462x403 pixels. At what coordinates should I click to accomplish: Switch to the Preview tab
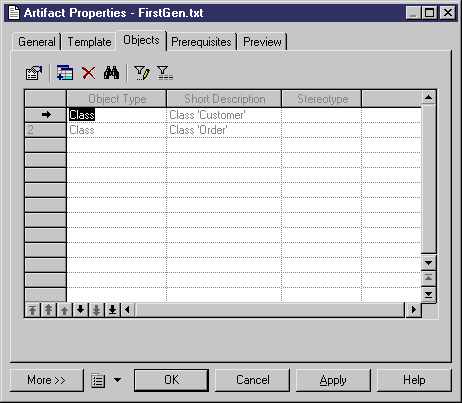pyautogui.click(x=262, y=42)
